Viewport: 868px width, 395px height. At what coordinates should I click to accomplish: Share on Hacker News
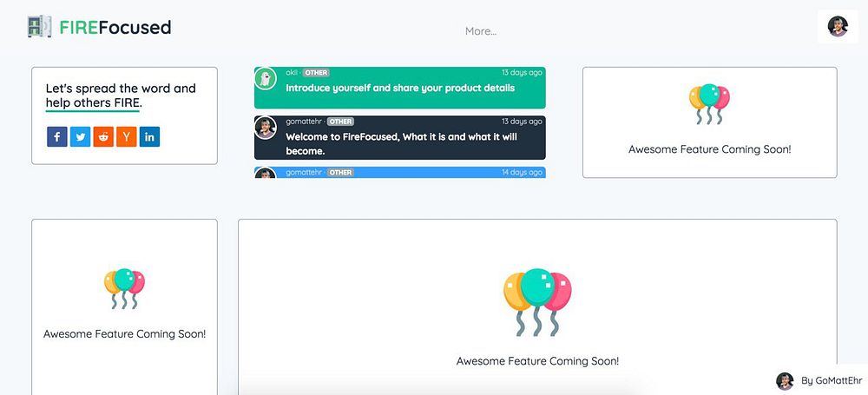(126, 136)
